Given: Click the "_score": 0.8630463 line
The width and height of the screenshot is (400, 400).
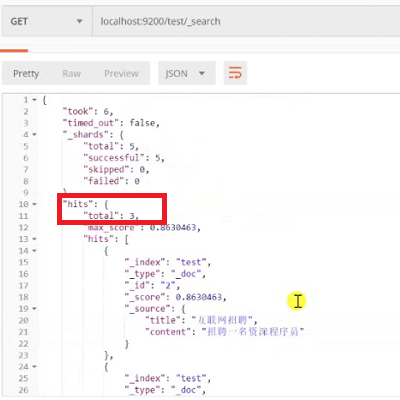Looking at the screenshot, I should (176, 297).
